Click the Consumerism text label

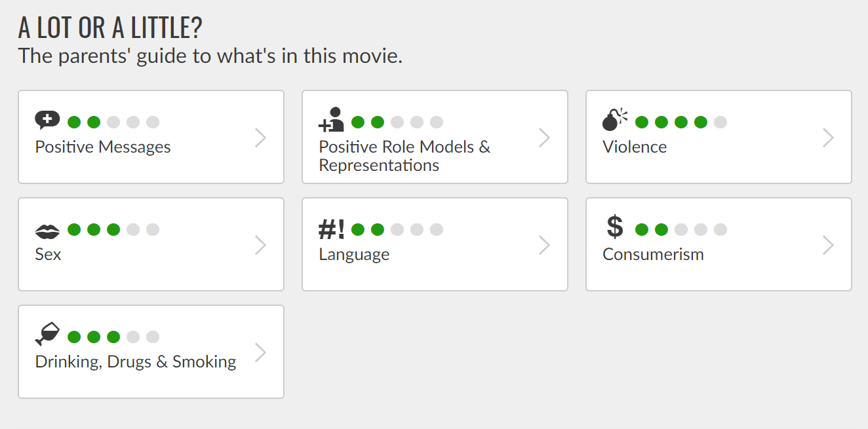pyautogui.click(x=653, y=254)
